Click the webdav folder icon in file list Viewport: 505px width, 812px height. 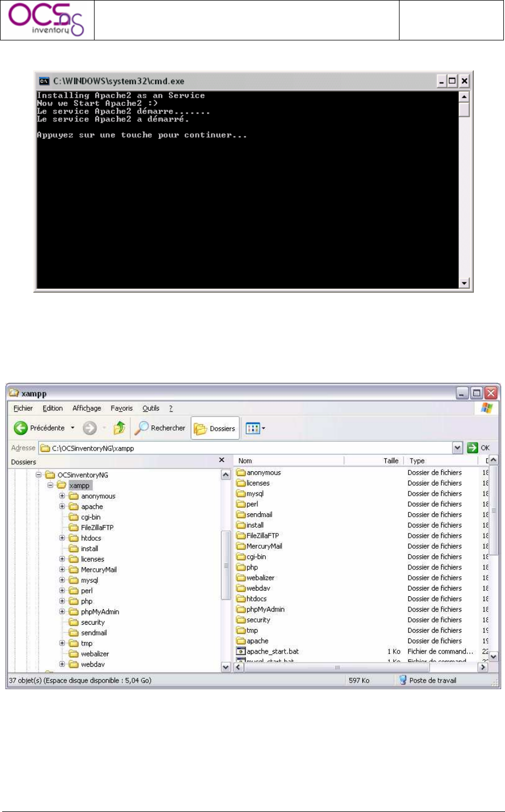(x=240, y=589)
